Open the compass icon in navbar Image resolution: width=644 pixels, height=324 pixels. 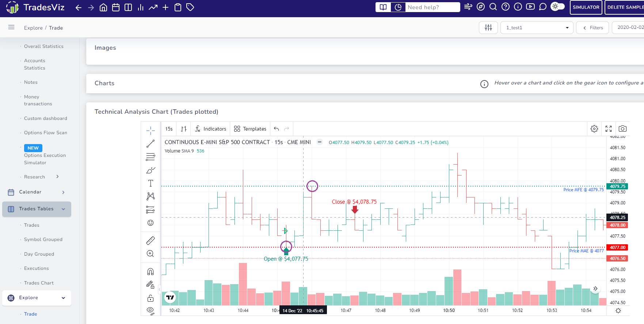click(x=481, y=7)
